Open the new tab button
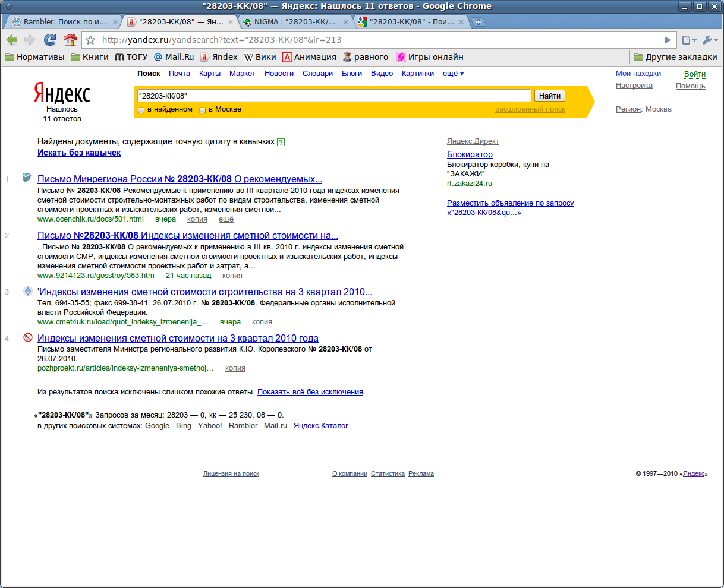Screen dimensions: 724x588 click(479, 22)
